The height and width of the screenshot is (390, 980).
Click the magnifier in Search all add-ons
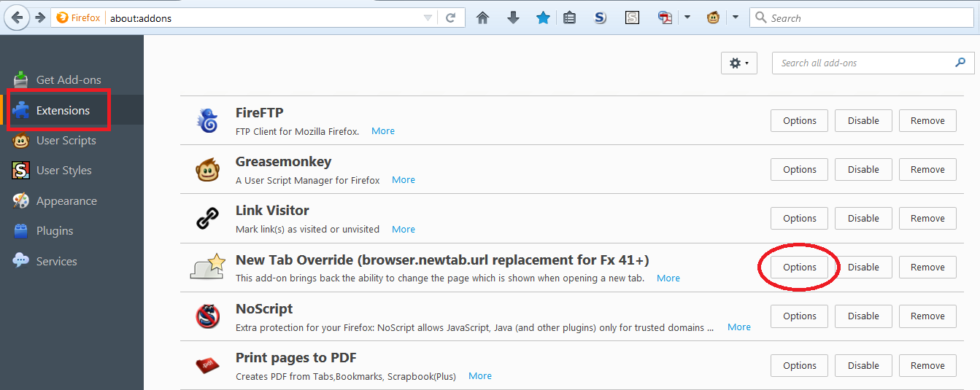(960, 63)
